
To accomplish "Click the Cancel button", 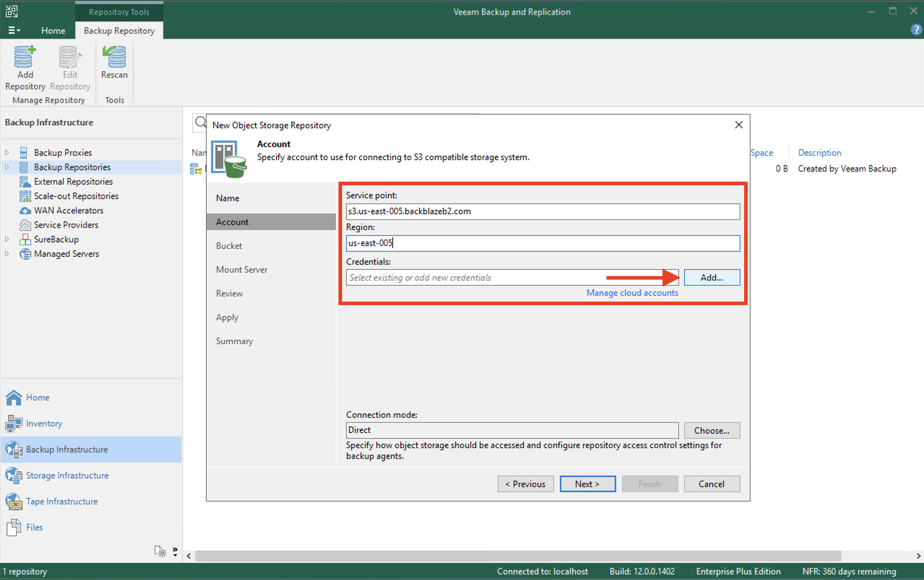I will point(712,484).
